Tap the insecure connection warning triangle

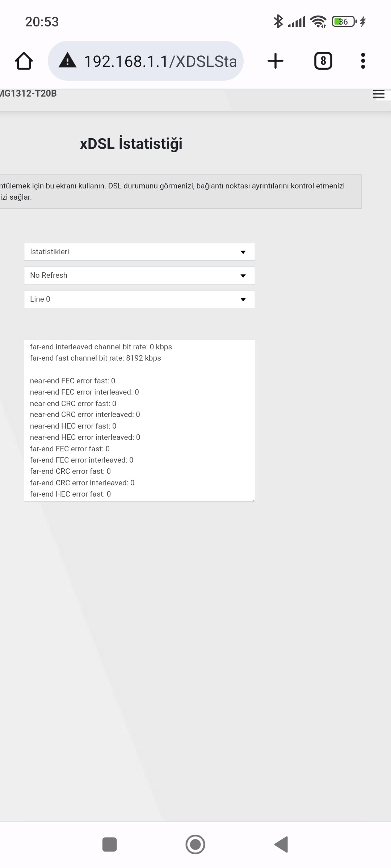point(68,60)
